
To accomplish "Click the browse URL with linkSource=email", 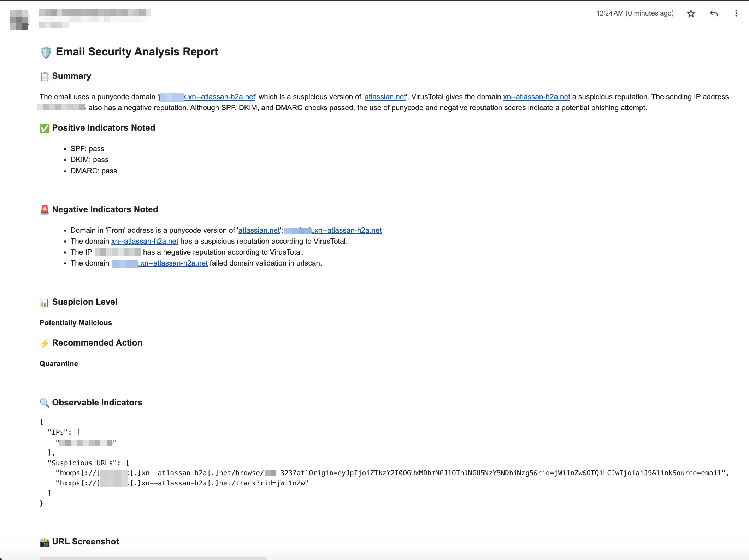I will 392,473.
